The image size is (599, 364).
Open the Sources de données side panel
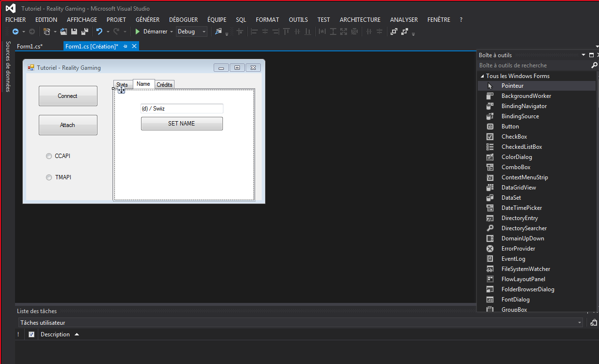tap(8, 66)
